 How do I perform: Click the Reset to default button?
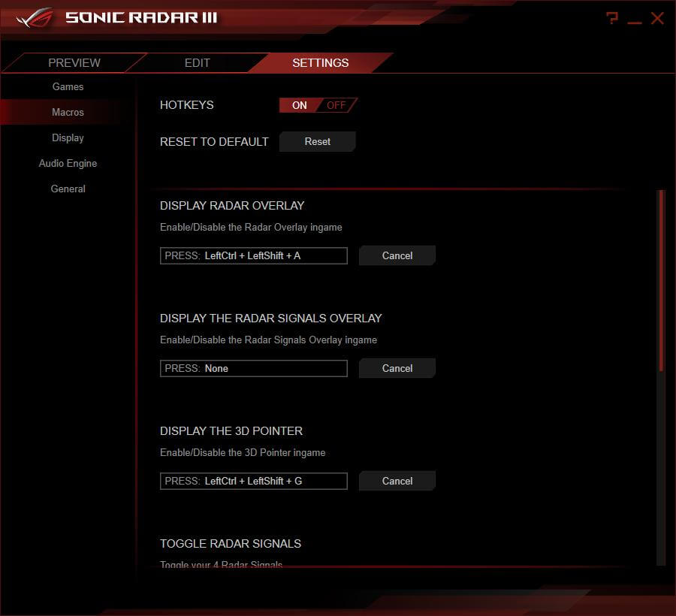317,141
